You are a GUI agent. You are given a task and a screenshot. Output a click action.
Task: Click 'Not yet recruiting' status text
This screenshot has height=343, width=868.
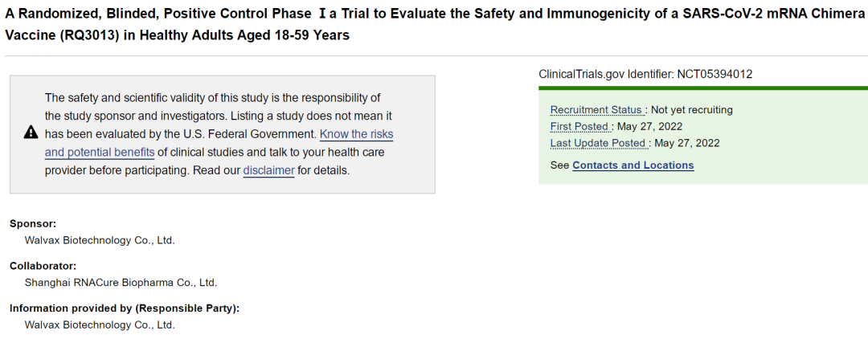tap(692, 110)
